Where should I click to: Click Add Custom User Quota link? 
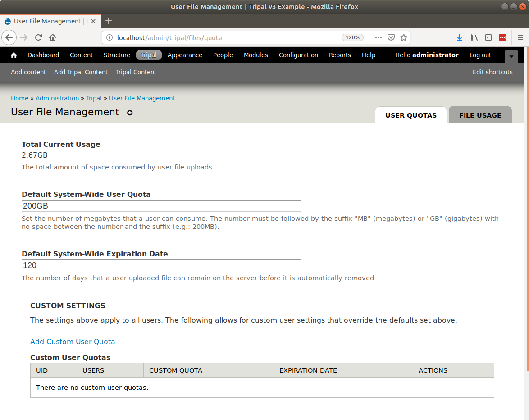coord(73,342)
